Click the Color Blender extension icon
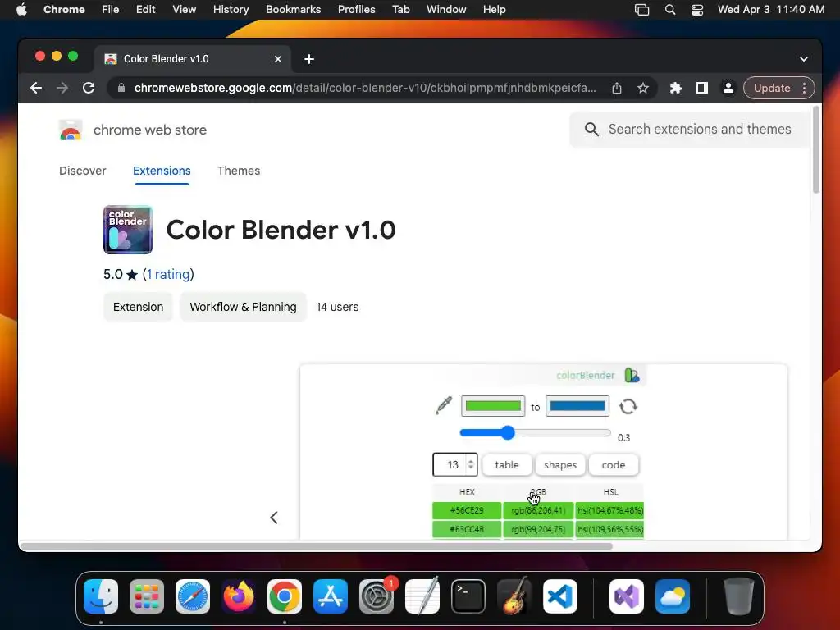 pos(127,230)
